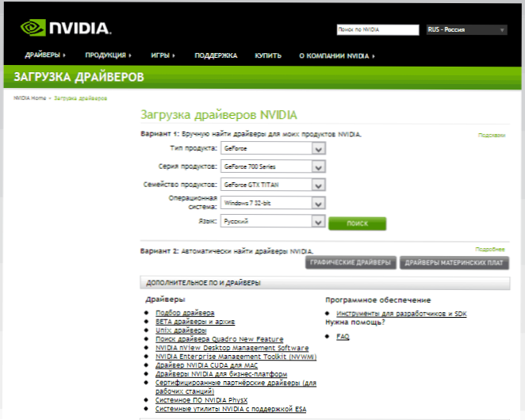Open Драйвер NVIDIA CUDA для MAC link
The image size is (525, 420).
point(206,365)
